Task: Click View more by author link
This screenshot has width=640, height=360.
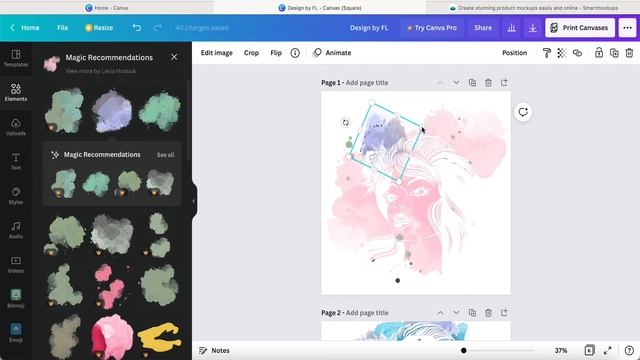Action: pyautogui.click(x=101, y=71)
